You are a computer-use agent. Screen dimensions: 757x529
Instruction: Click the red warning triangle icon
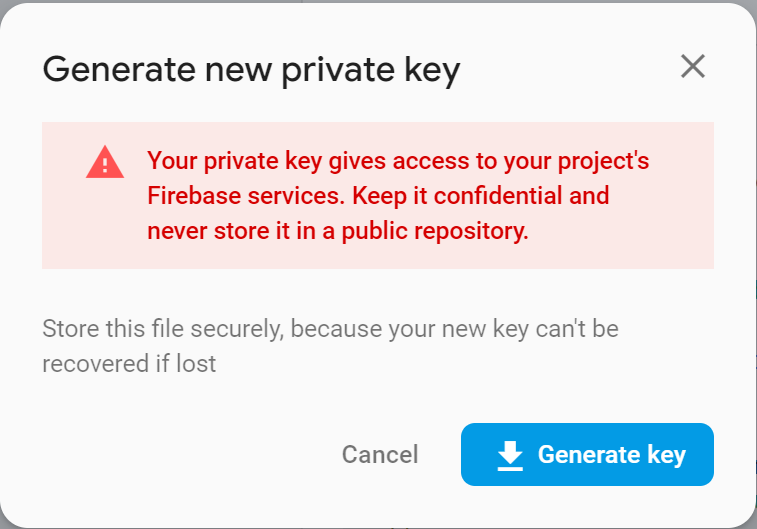(105, 162)
